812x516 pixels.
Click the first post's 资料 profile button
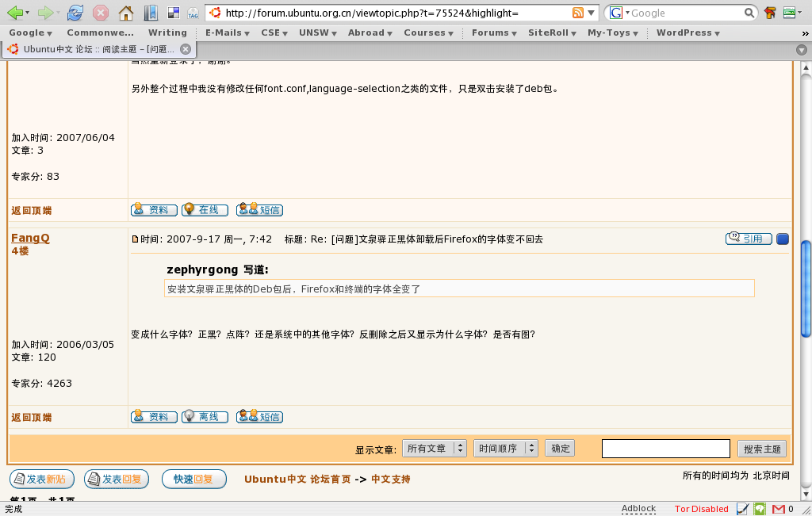click(154, 209)
